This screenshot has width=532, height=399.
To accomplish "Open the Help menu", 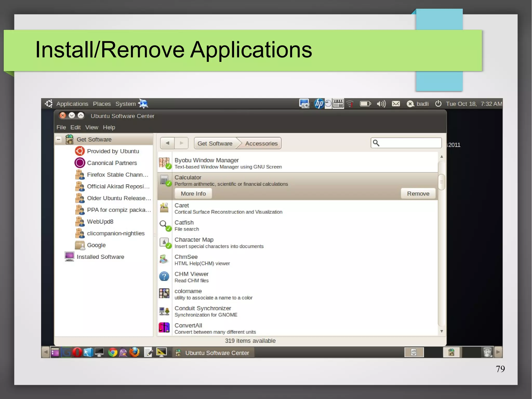I will [109, 127].
